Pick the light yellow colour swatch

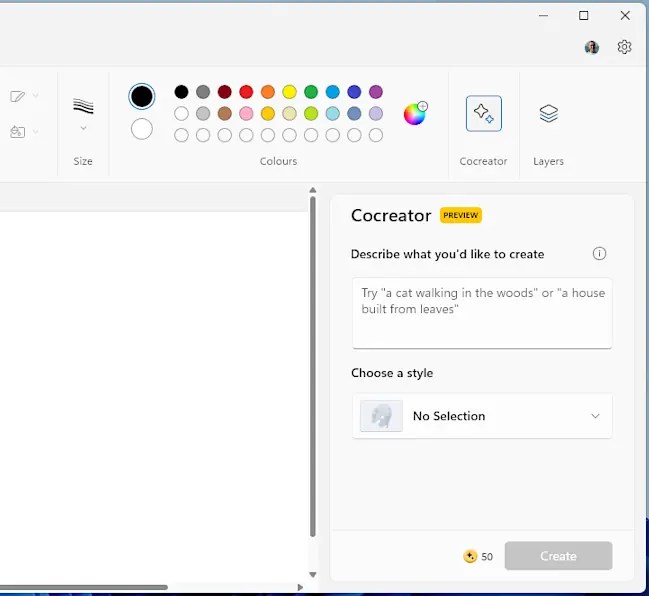[x=289, y=113]
